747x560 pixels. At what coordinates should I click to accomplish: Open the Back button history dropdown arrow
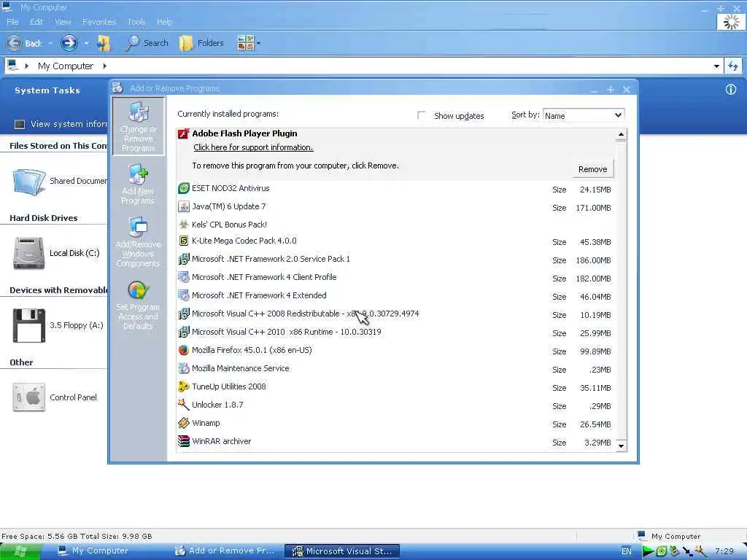(x=50, y=43)
